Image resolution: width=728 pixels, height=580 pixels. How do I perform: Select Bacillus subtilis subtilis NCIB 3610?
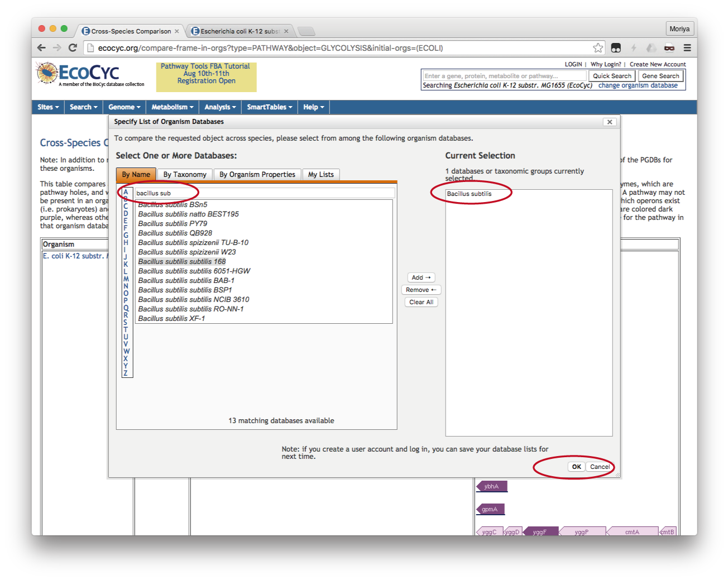click(194, 300)
